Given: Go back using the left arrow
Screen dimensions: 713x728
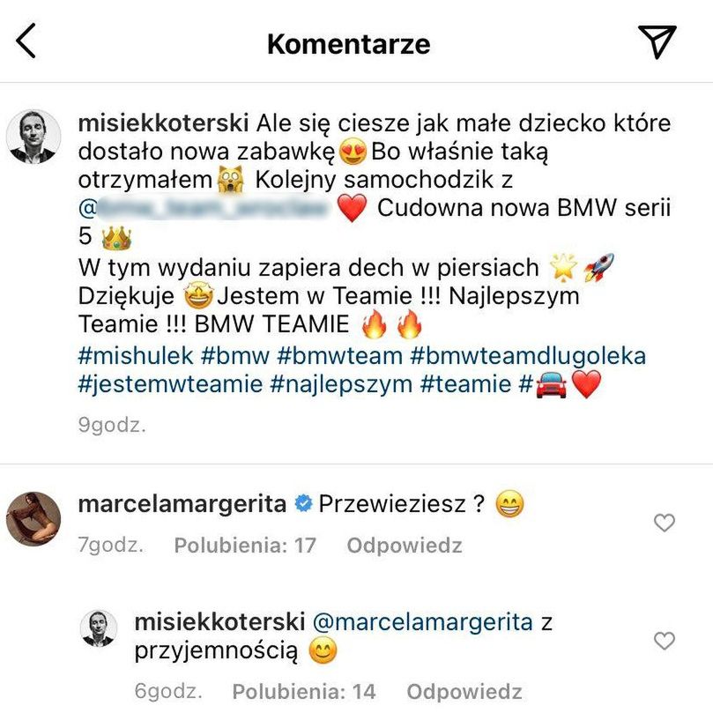Looking at the screenshot, I should [26, 41].
